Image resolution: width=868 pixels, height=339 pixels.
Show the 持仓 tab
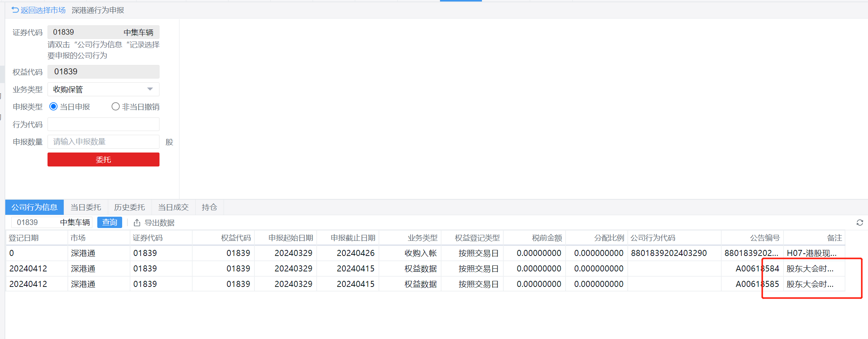click(209, 207)
